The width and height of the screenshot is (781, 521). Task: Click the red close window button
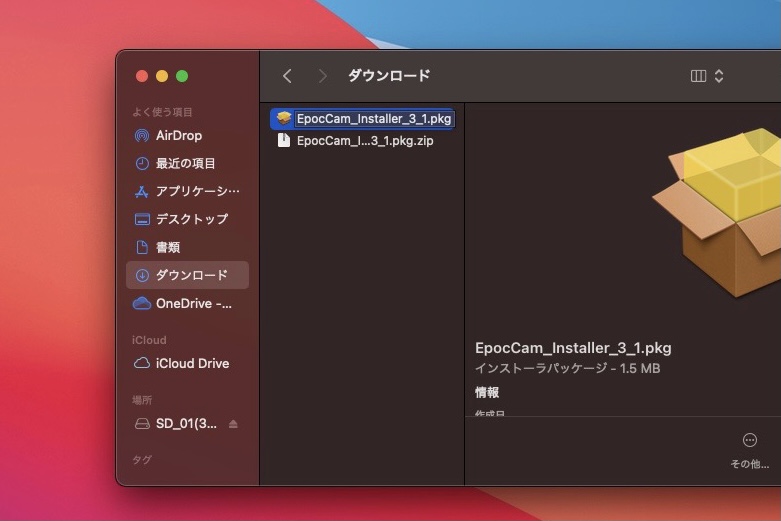click(x=142, y=76)
